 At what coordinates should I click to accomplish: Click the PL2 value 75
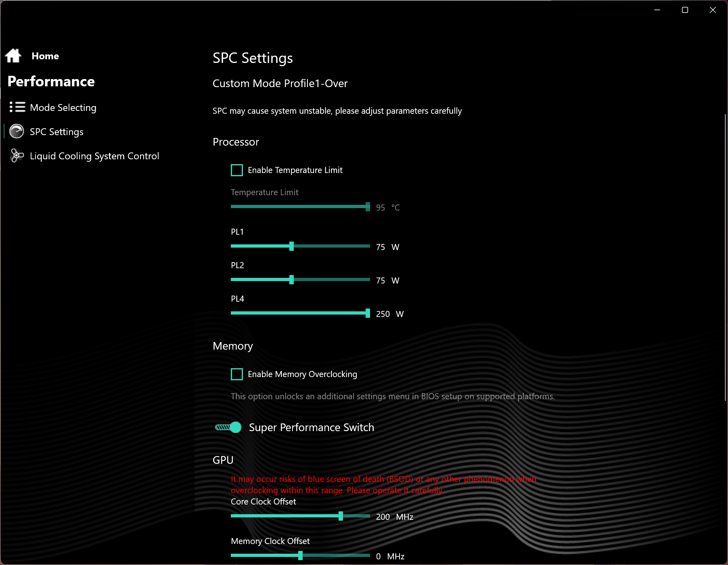point(381,280)
